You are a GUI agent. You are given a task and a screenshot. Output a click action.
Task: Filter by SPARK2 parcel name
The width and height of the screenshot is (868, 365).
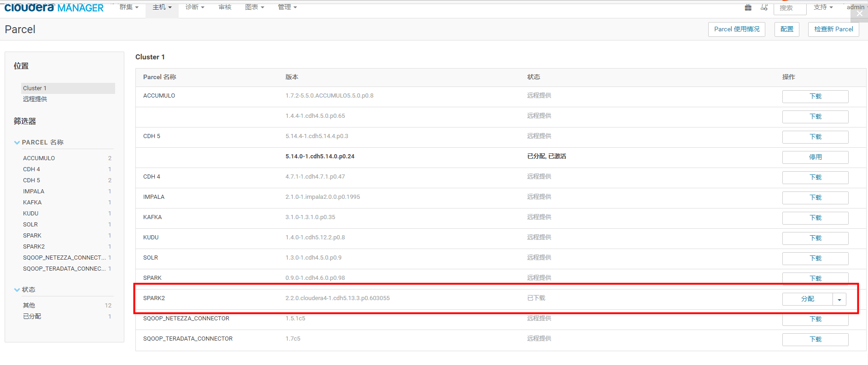coord(34,246)
